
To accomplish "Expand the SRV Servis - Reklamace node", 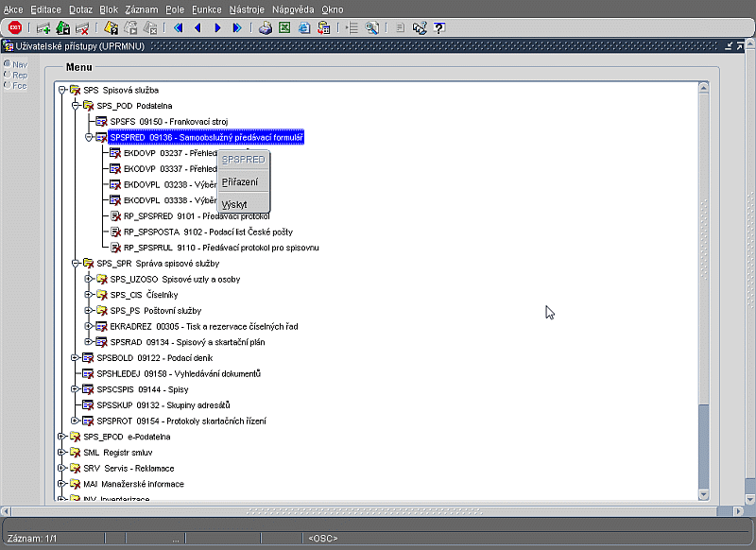I will 61,468.
